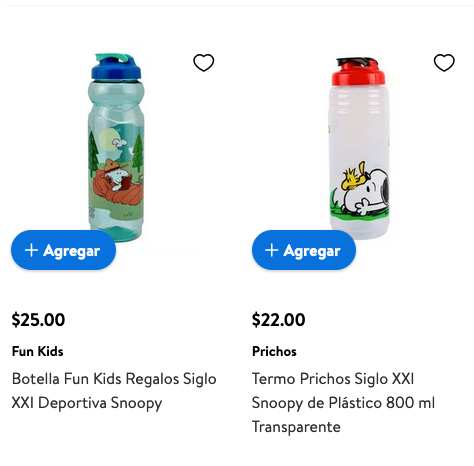Click plus icon on Fun Kids Agregar button

coord(31,250)
